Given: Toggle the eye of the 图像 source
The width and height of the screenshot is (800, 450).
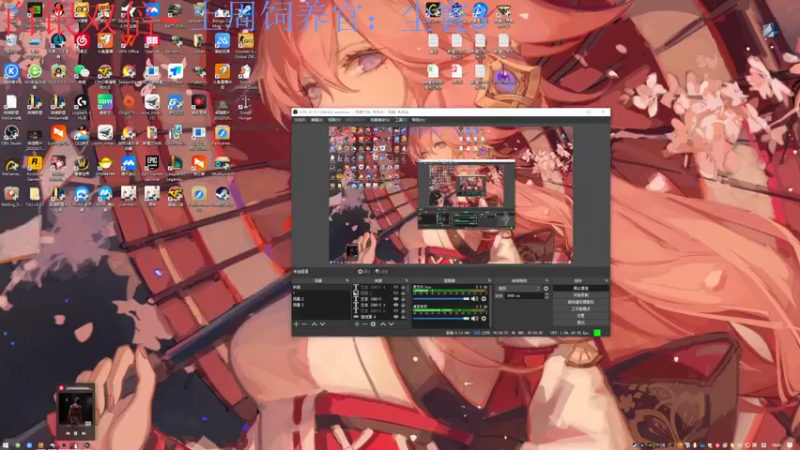Looking at the screenshot, I should point(396,293).
